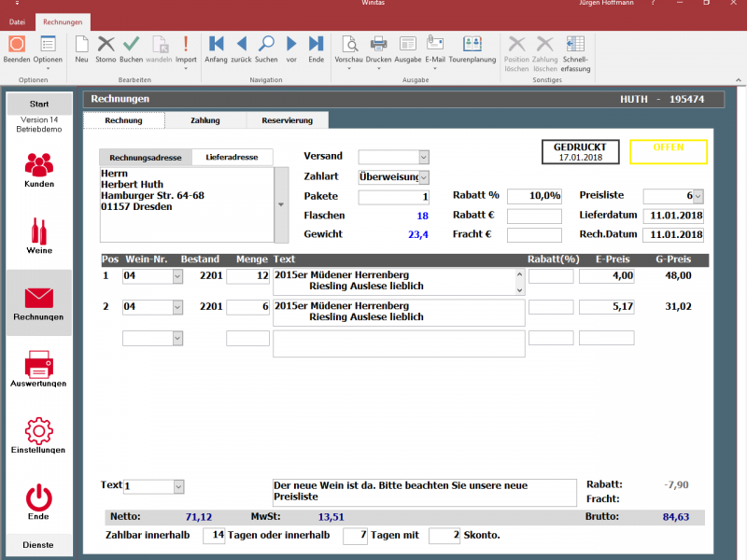
Task: Open the Zahlart dropdown
Action: (424, 176)
